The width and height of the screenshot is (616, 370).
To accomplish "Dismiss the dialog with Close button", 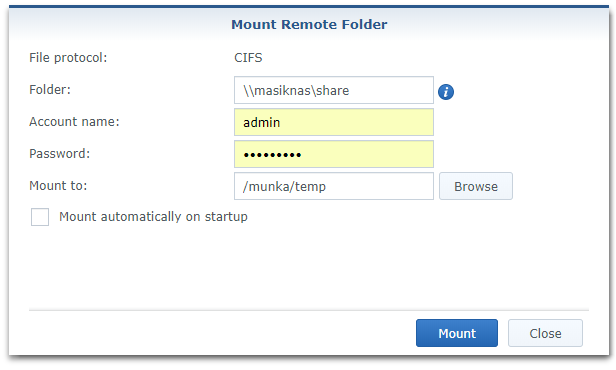I will click(545, 333).
